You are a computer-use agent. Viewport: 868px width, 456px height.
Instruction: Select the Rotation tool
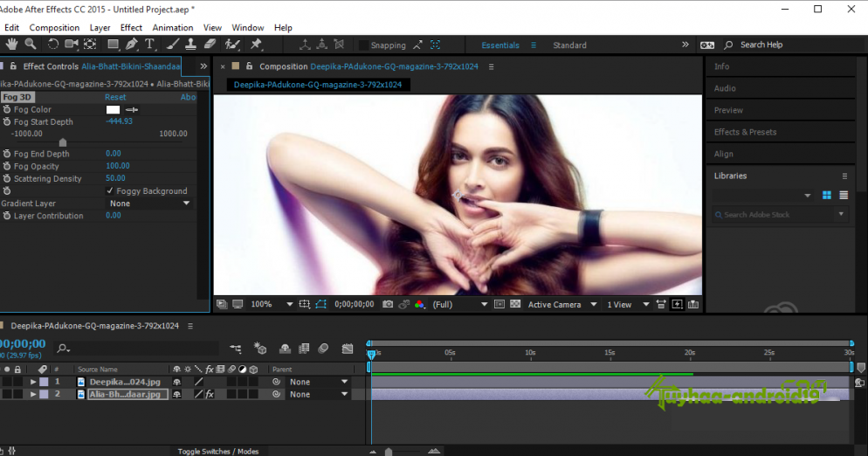coord(52,45)
